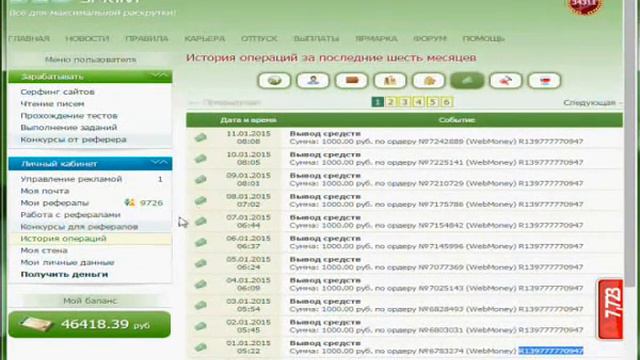
Task: Select the house filter icon
Action: pyautogui.click(x=429, y=80)
